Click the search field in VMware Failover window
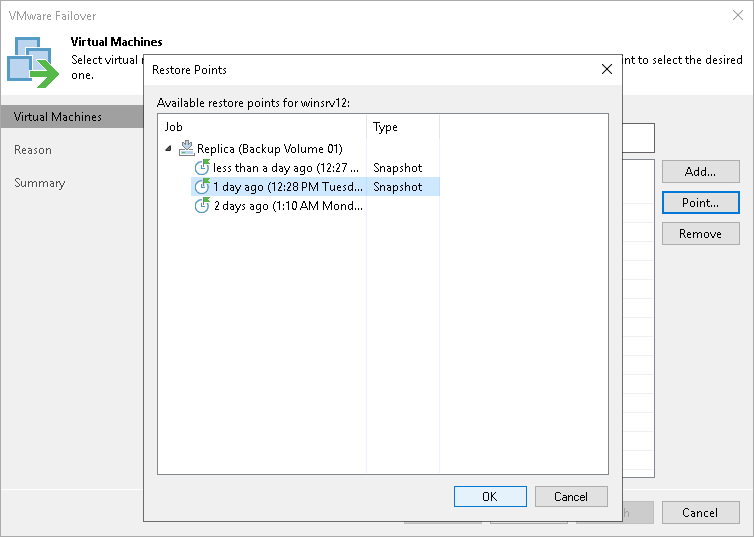This screenshot has width=754, height=537. pos(639,137)
